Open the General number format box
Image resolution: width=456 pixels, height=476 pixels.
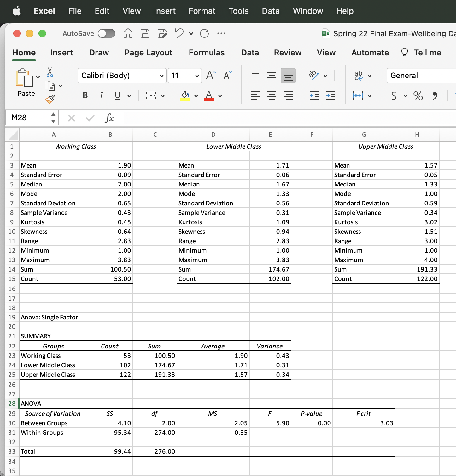pos(421,76)
